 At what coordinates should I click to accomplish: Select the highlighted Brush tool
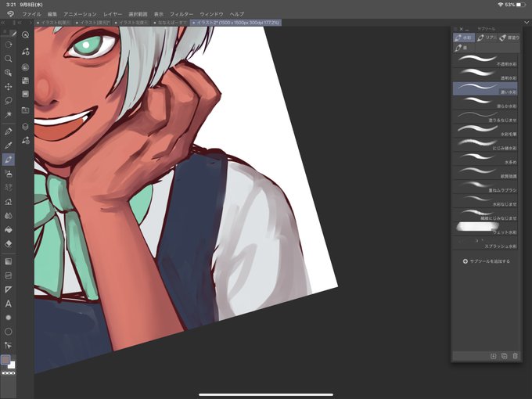point(9,160)
